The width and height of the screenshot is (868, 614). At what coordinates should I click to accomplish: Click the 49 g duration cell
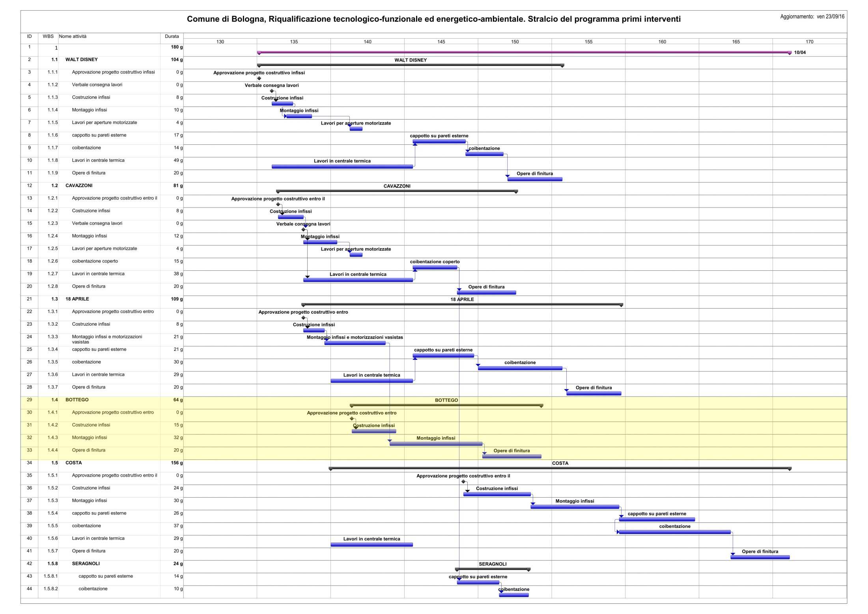click(178, 160)
